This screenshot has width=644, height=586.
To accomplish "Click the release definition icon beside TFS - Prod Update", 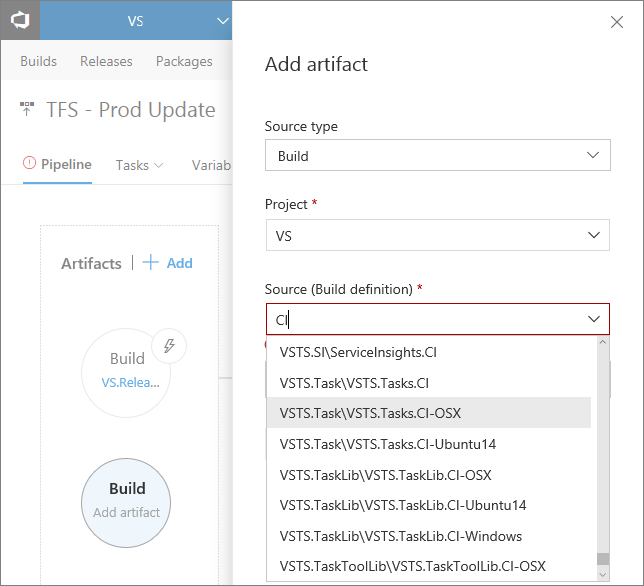I will coord(27,109).
